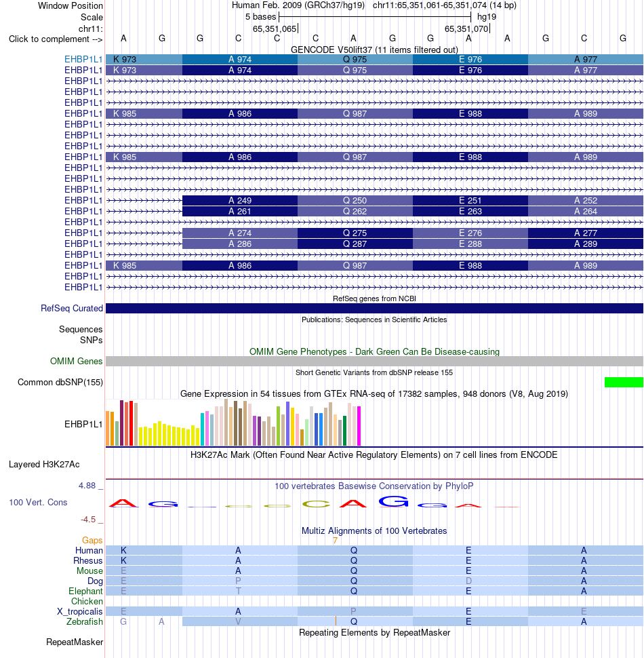This screenshot has width=644, height=658.
Task: Open the Common dbSNP(155) track label
Action: click(x=60, y=382)
